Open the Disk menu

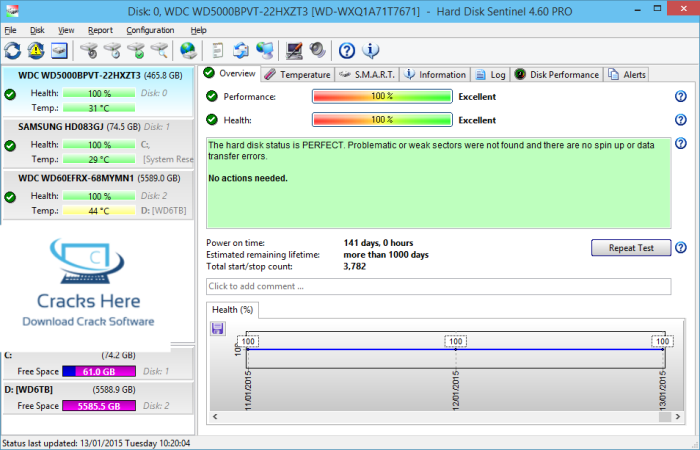(x=37, y=30)
